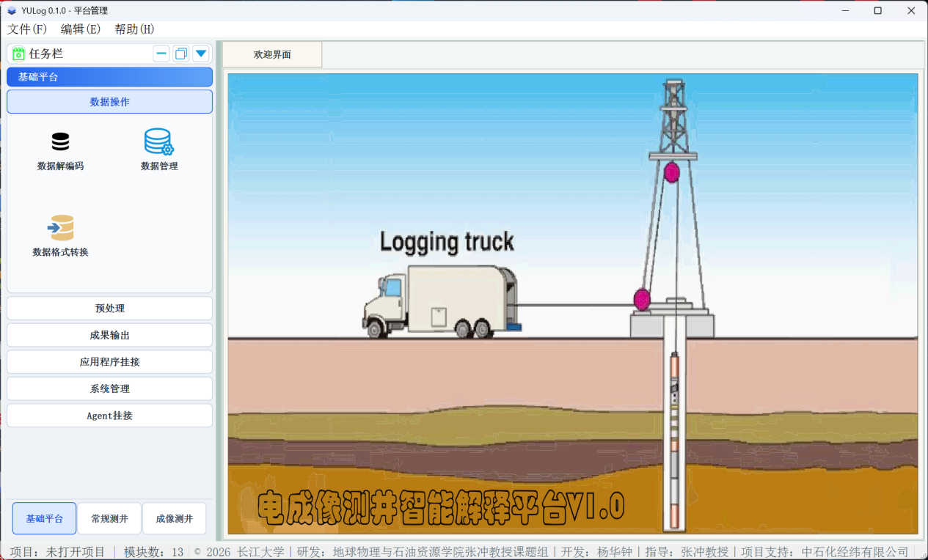
Task: Expand the 应用程序挂接 section
Action: (109, 362)
